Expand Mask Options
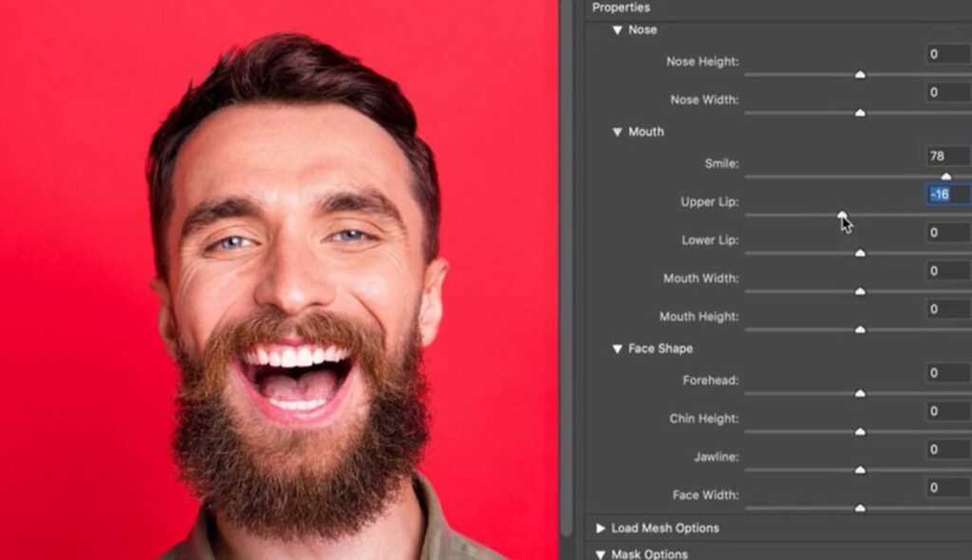Viewport: 972px width, 560px height. (602, 553)
